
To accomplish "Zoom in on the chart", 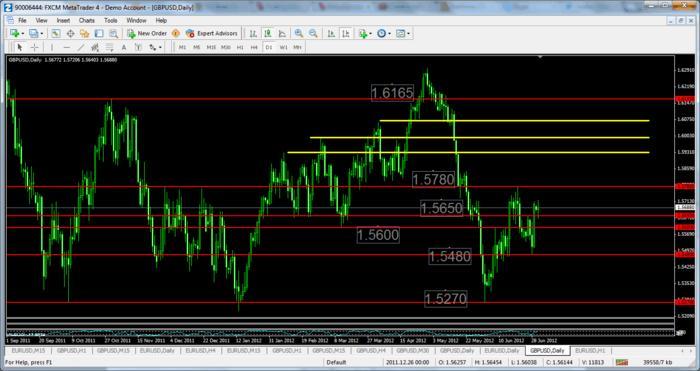I will click(x=299, y=33).
